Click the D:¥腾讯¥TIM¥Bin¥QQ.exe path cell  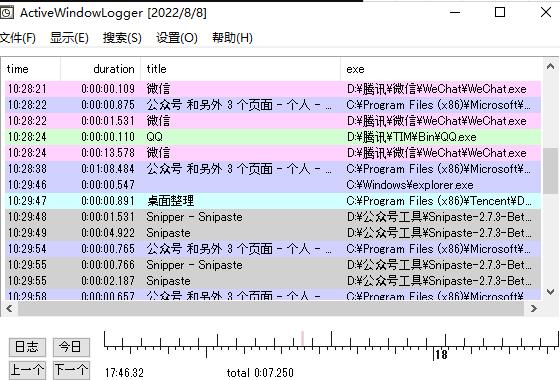click(411, 137)
